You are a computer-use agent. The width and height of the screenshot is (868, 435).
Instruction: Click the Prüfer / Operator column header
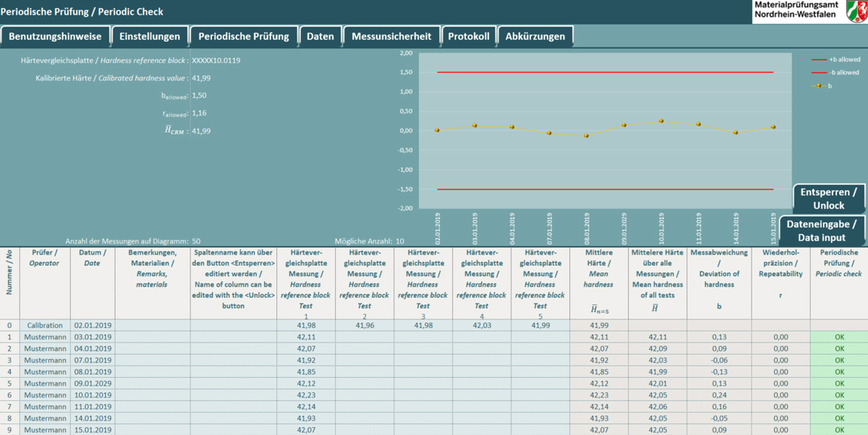click(x=44, y=283)
